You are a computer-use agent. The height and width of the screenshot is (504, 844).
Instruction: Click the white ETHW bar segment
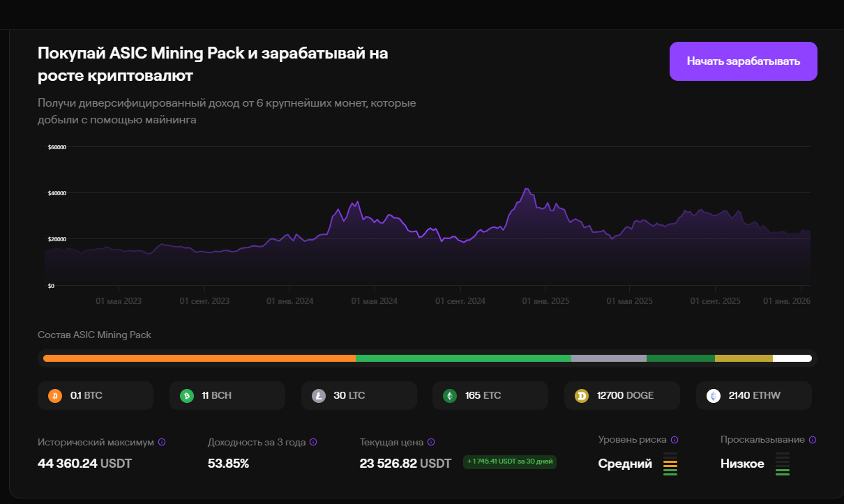click(792, 358)
